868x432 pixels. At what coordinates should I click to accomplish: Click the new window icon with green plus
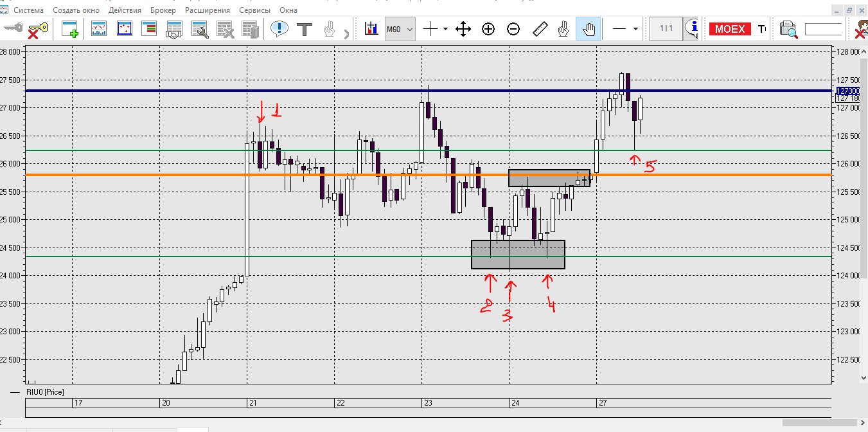[x=69, y=29]
